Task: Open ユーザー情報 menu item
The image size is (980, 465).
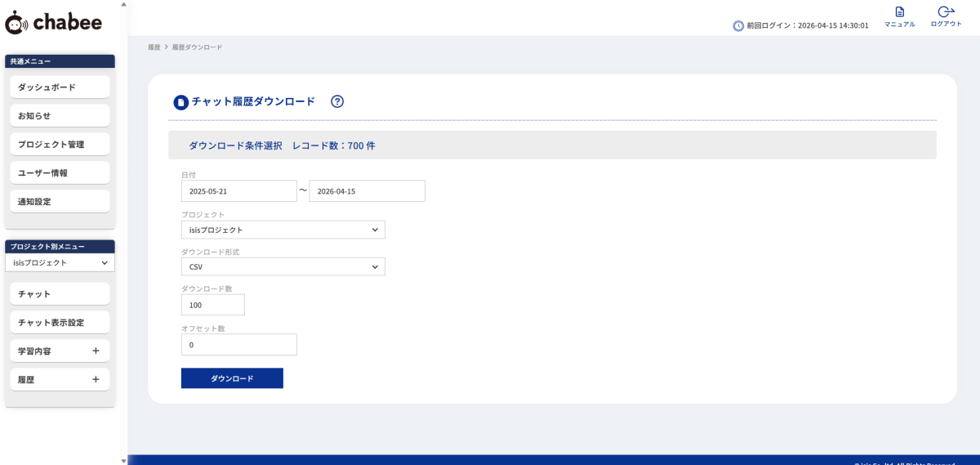Action: 60,173
